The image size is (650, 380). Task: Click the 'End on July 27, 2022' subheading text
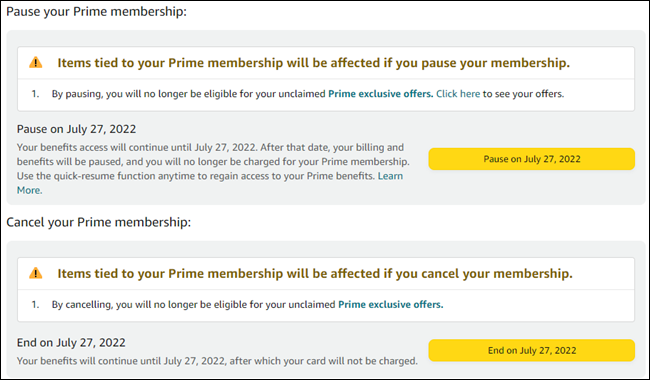(71, 343)
